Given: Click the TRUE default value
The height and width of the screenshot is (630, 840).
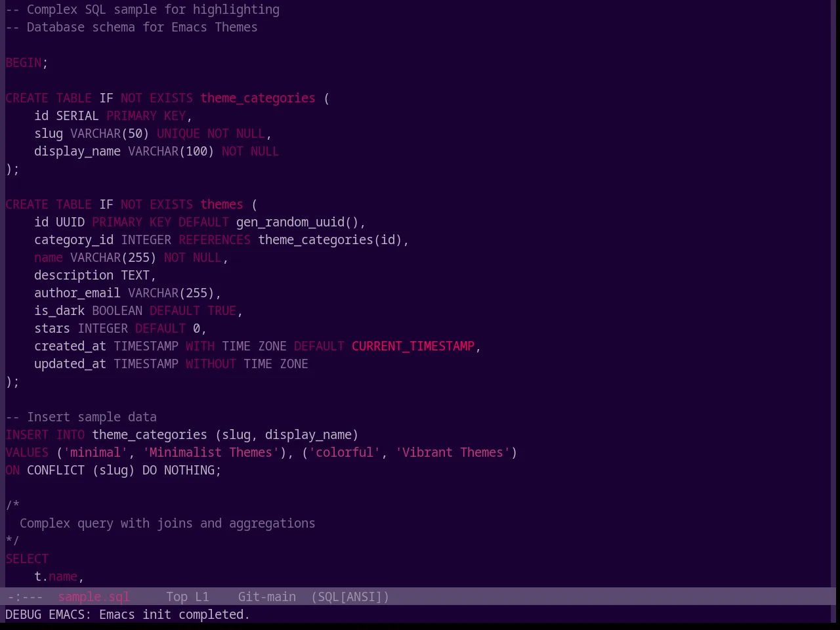Looking at the screenshot, I should click(x=222, y=311).
